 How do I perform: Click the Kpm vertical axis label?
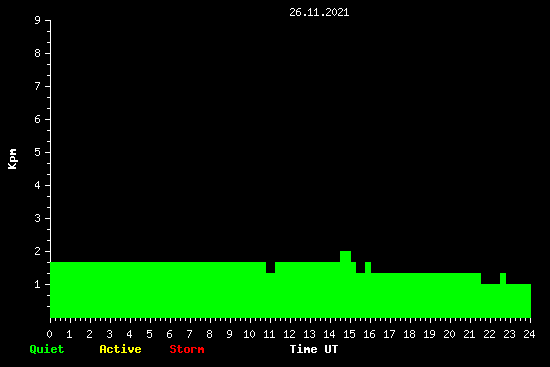pos(12,159)
